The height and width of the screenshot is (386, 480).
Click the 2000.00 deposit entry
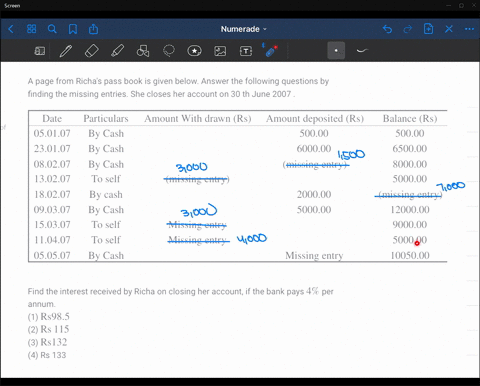[314, 194]
